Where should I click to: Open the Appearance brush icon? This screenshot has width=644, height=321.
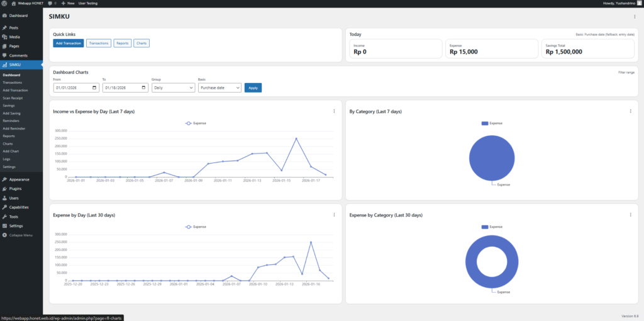(5, 179)
